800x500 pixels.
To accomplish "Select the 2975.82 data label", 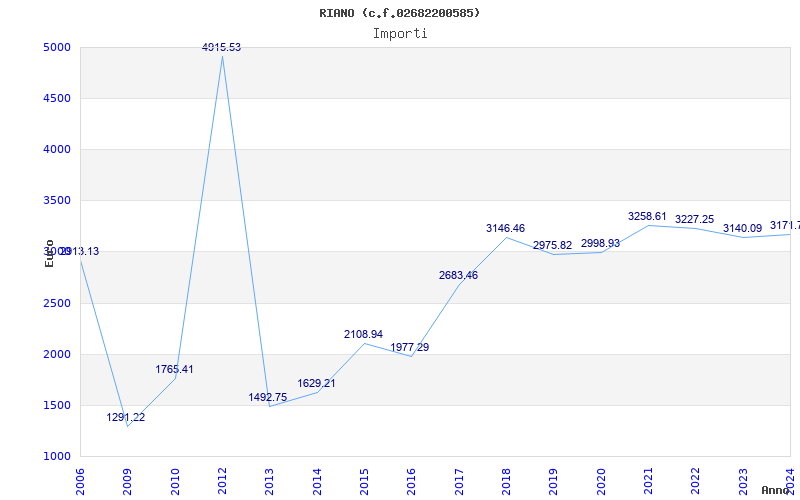I will [553, 245].
